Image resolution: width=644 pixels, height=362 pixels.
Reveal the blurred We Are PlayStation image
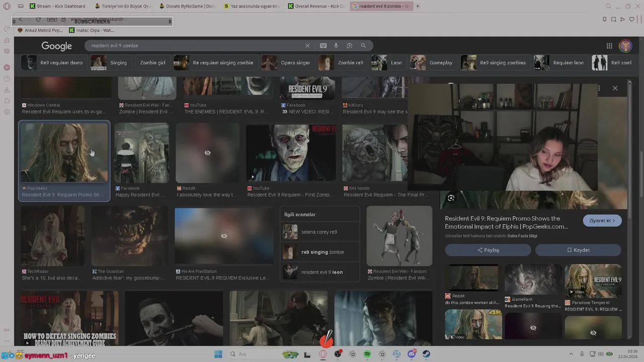(x=224, y=236)
